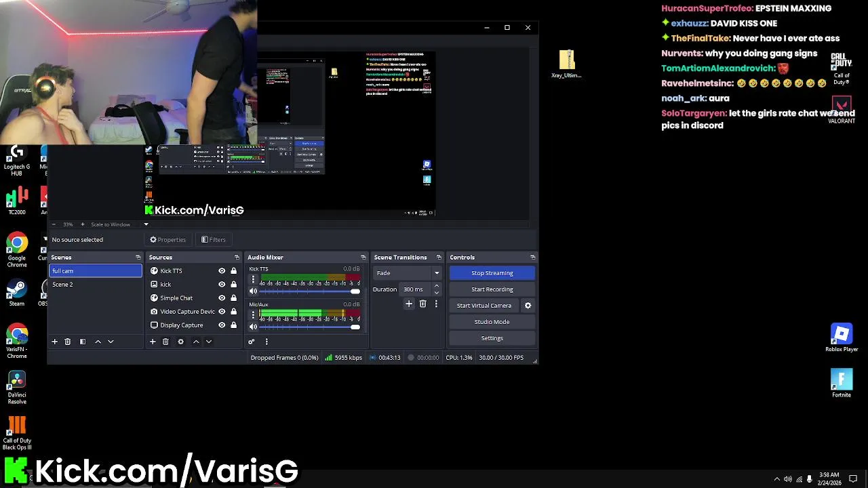Open Fortnite desktop shortcut

click(x=842, y=384)
